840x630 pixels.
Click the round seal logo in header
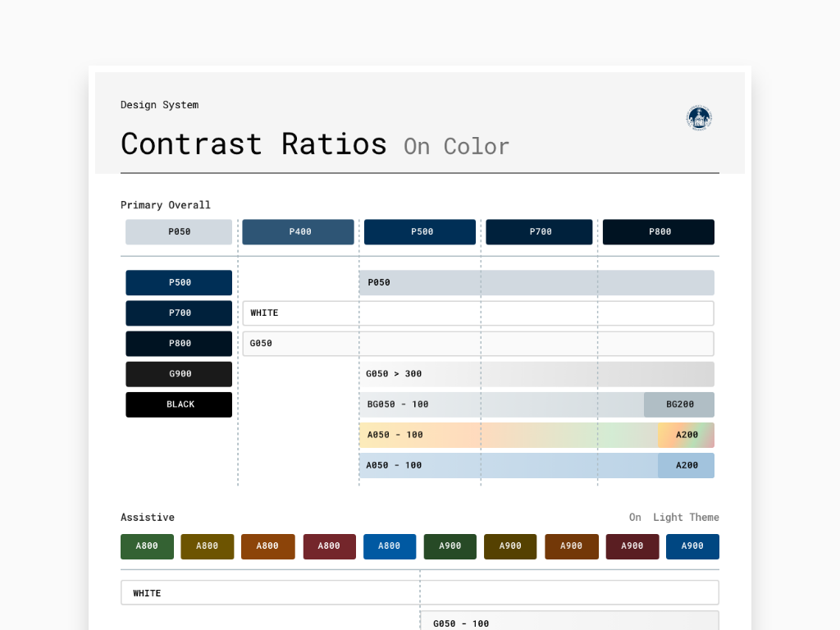pyautogui.click(x=699, y=118)
